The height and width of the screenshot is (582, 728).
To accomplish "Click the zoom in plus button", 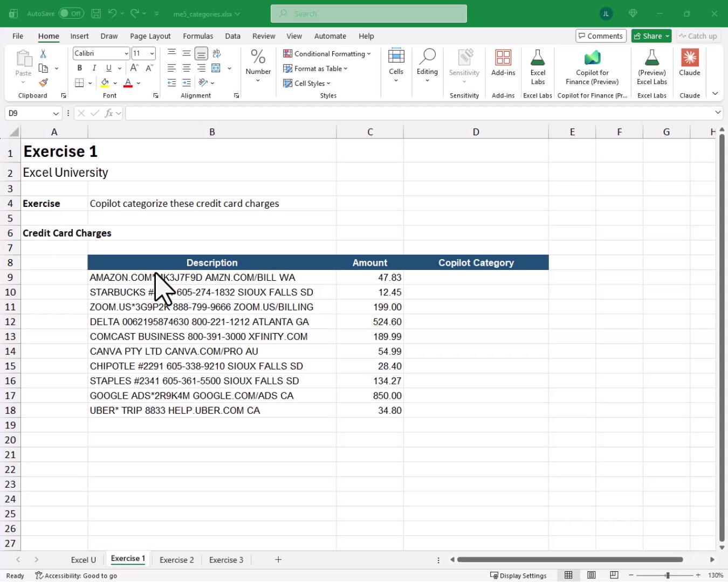I will click(698, 575).
